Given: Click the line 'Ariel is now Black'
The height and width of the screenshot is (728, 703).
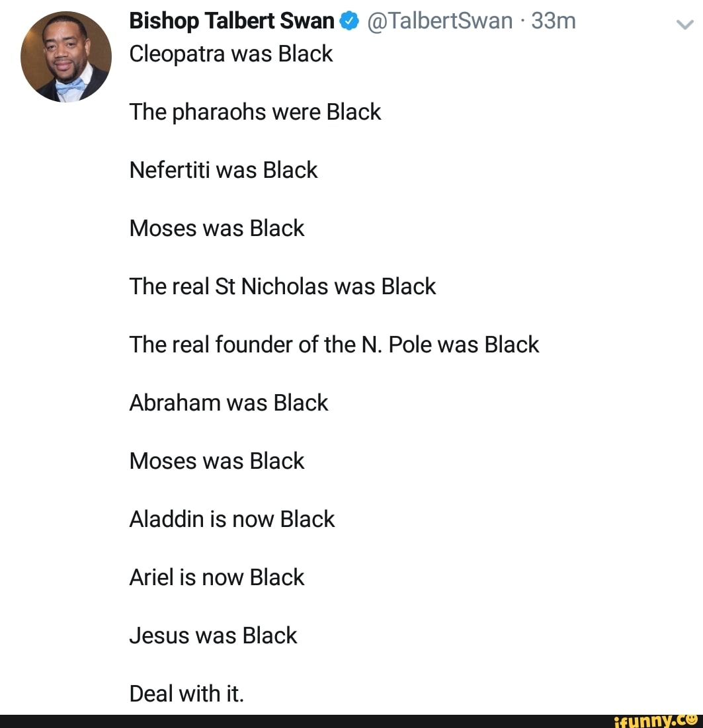Looking at the screenshot, I should pos(216,577).
